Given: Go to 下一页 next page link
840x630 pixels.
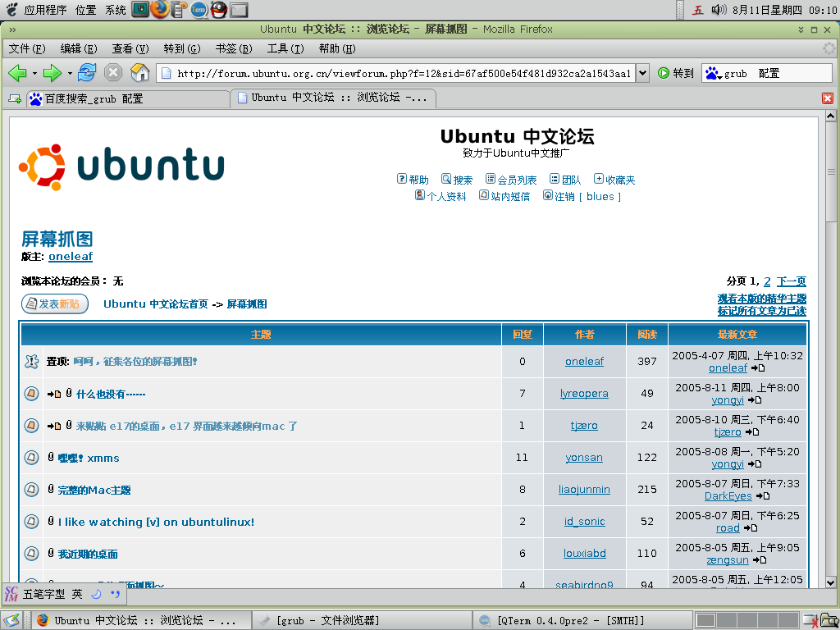Looking at the screenshot, I should [x=792, y=281].
